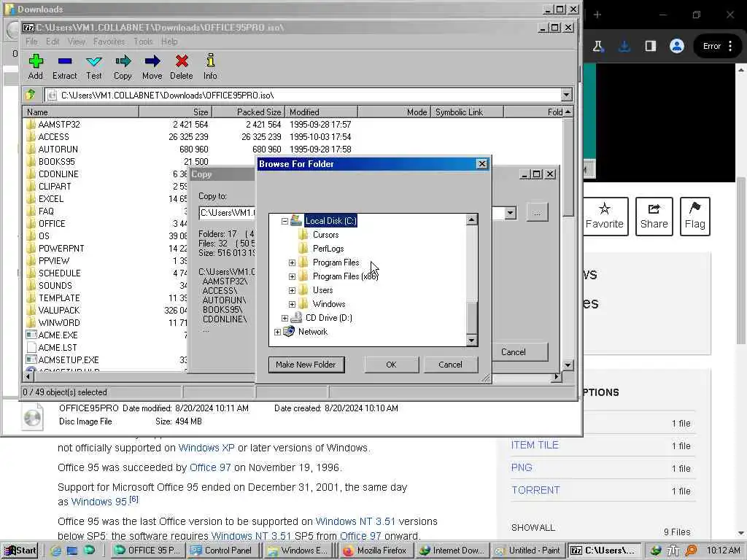747x560 pixels.
Task: Switch to Mozilla Firefox taskbar button
Action: pyautogui.click(x=375, y=551)
